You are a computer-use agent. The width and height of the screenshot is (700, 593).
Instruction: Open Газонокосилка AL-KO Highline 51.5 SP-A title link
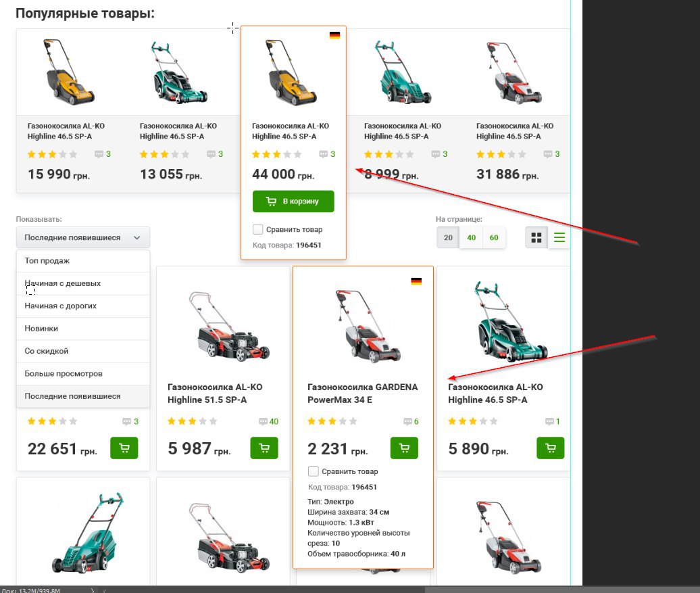215,394
